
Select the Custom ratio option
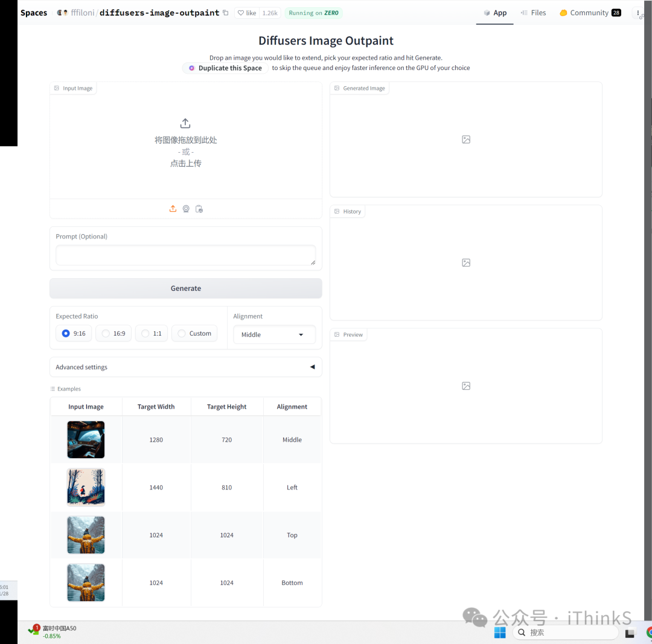194,333
